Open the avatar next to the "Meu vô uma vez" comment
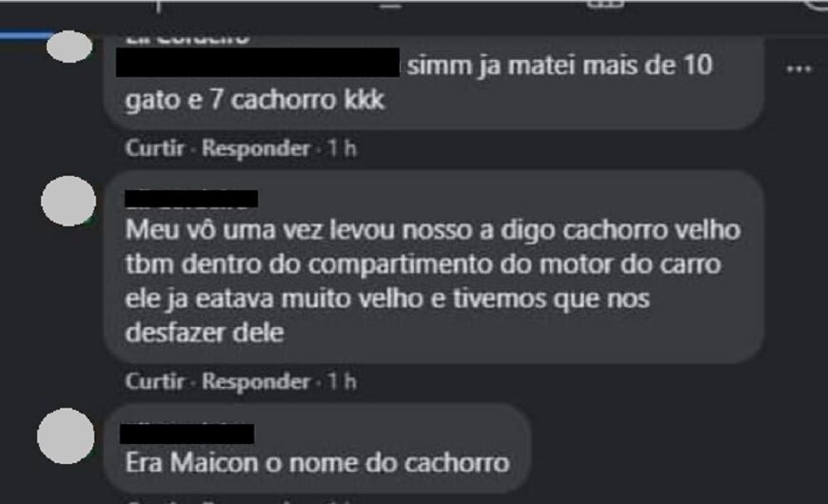The image size is (828, 504). (x=69, y=201)
